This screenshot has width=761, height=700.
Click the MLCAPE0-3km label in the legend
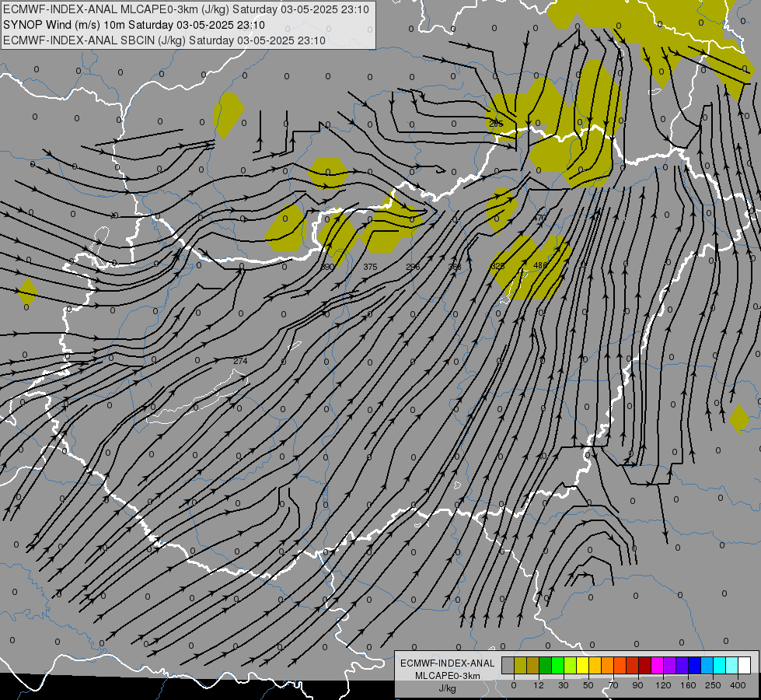(x=448, y=676)
